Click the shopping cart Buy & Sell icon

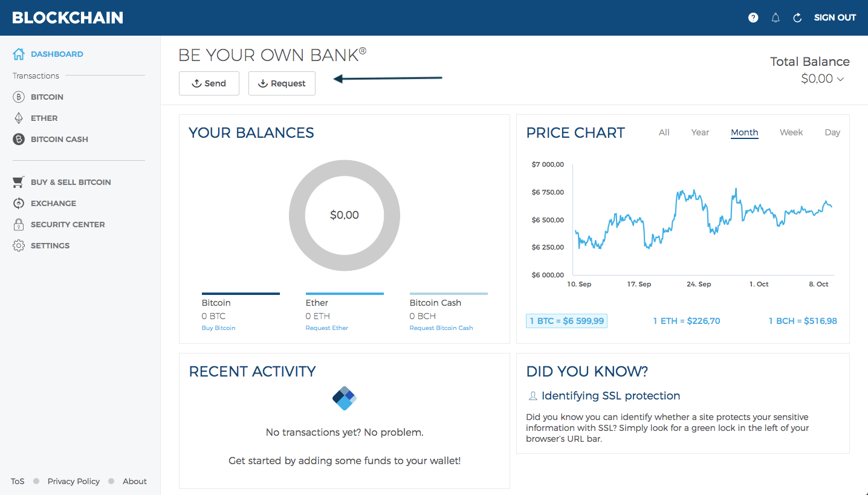tap(18, 182)
